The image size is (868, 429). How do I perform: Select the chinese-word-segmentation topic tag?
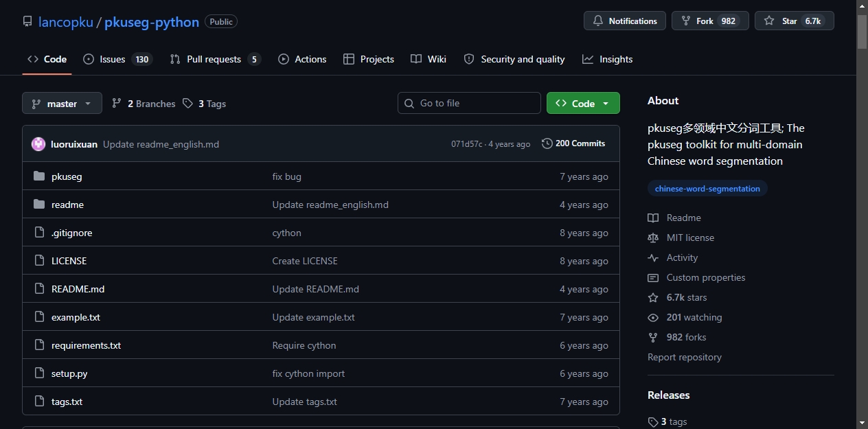[x=707, y=189]
